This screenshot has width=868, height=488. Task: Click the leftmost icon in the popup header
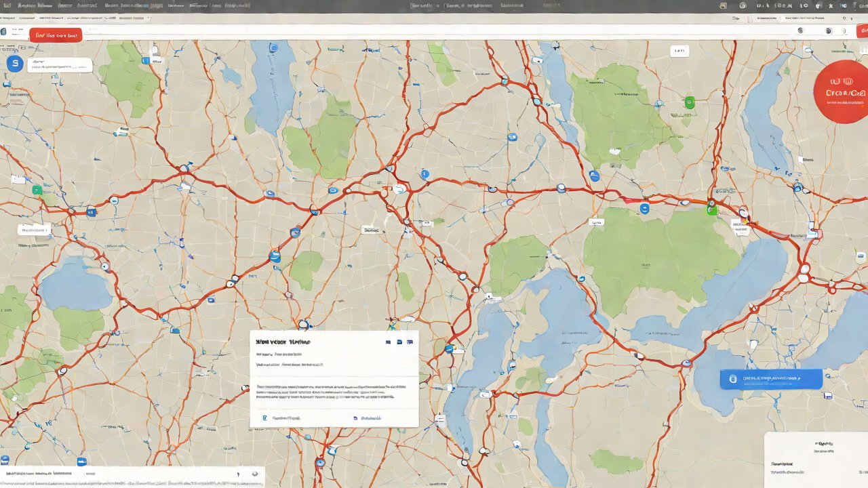[x=388, y=343]
